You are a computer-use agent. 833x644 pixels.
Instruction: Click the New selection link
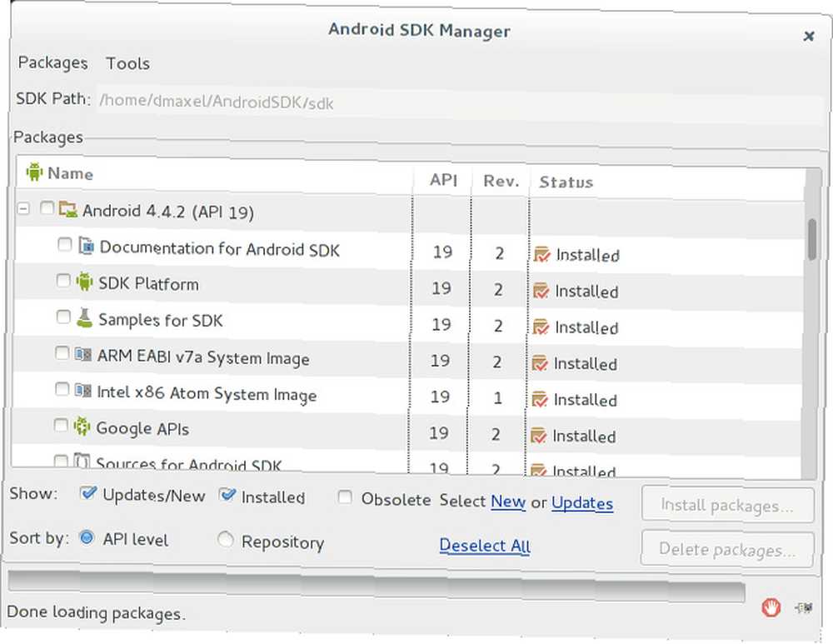[x=508, y=501]
